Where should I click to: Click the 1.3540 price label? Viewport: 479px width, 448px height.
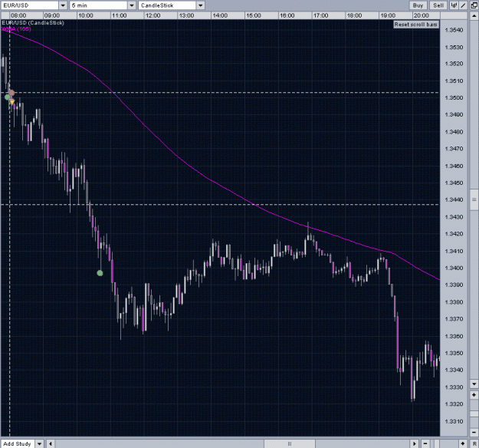tap(454, 30)
